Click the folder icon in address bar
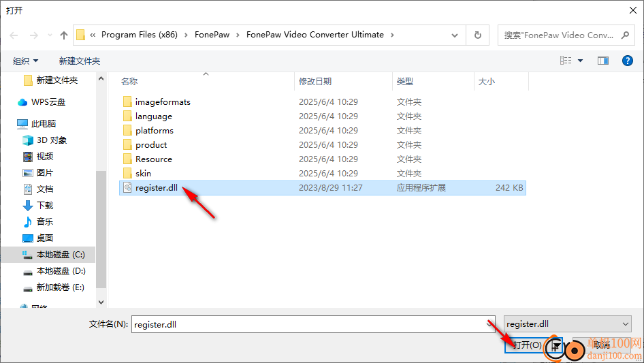 (81, 35)
